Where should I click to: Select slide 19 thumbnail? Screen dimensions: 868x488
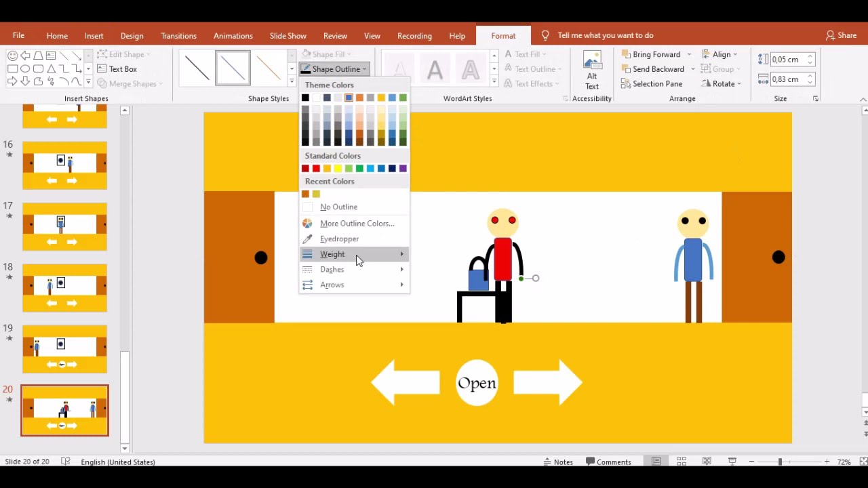point(64,349)
